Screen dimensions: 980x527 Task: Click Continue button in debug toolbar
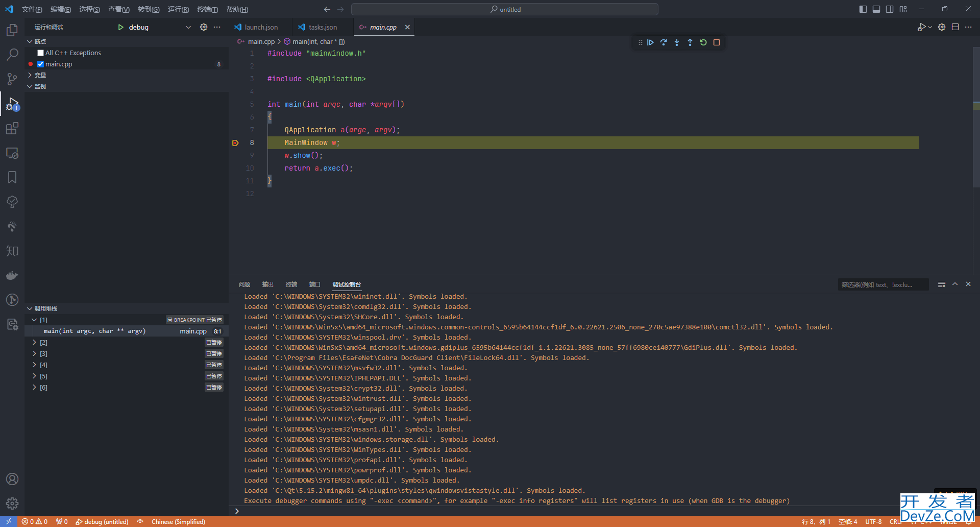[650, 42]
